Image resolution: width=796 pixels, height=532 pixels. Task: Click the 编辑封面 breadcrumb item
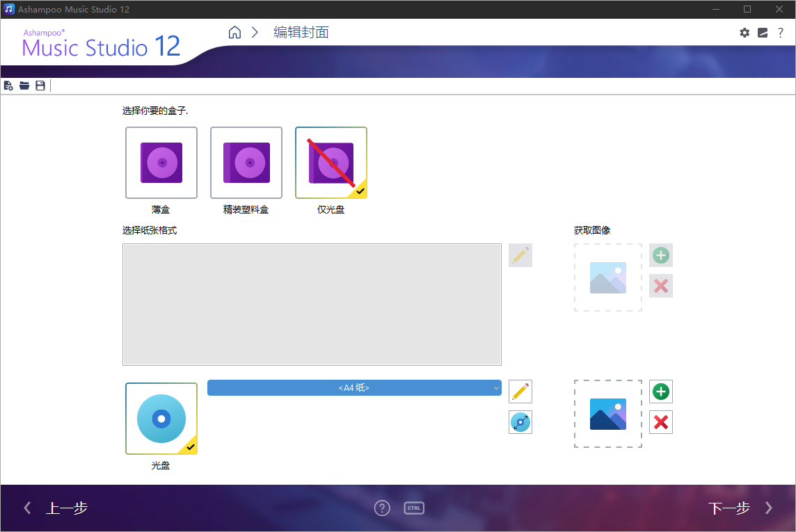299,32
